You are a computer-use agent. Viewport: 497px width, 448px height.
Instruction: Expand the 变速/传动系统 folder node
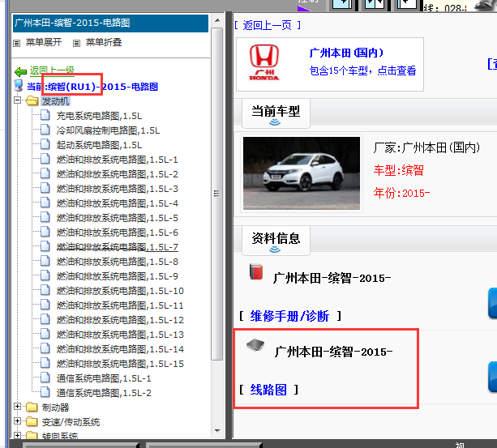18,421
